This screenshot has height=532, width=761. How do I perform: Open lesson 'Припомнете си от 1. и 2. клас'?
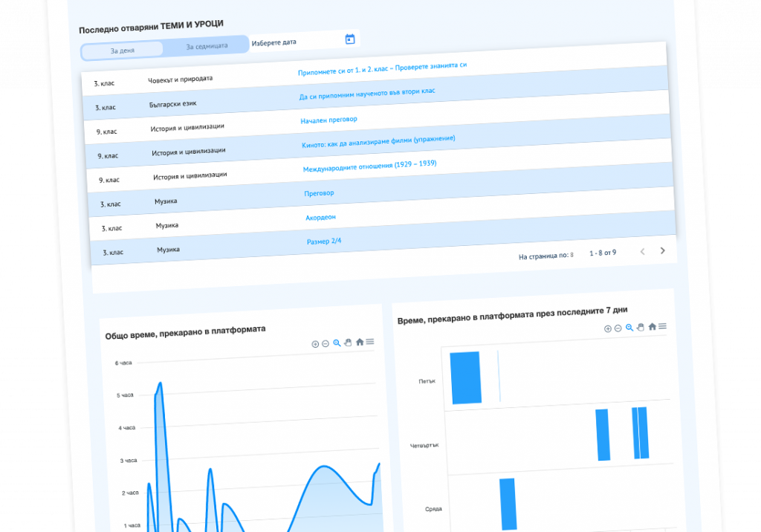(x=383, y=68)
